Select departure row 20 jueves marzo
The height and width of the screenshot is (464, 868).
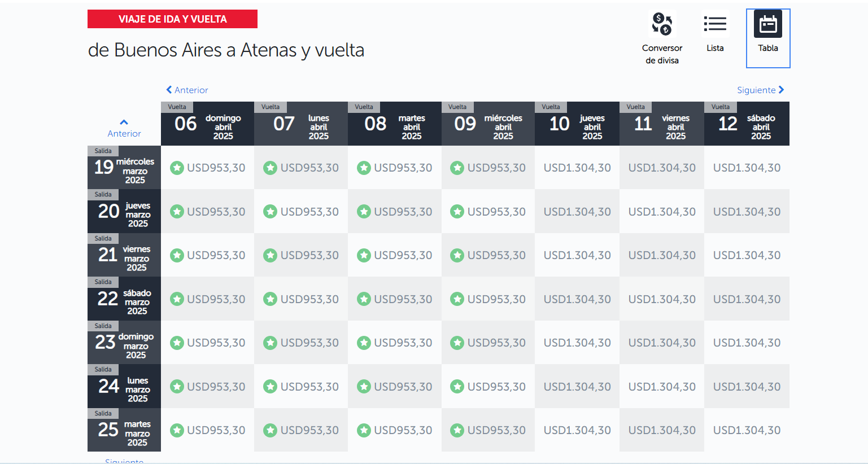click(x=124, y=211)
